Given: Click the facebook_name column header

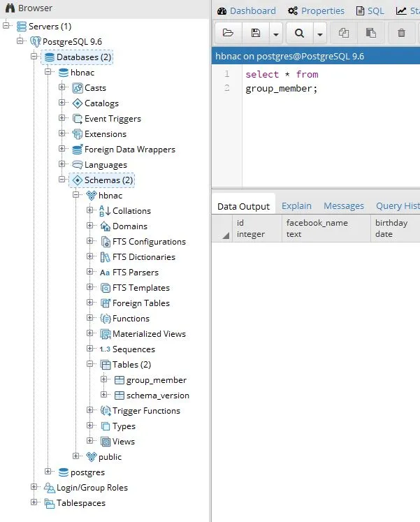Looking at the screenshot, I should (326, 229).
